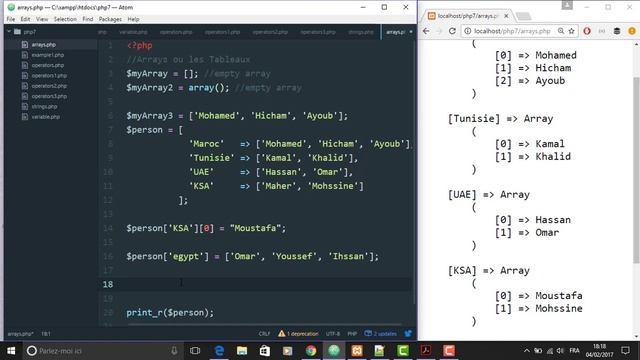
Task: Collapse the php7 project folder
Action: [x=9, y=31]
